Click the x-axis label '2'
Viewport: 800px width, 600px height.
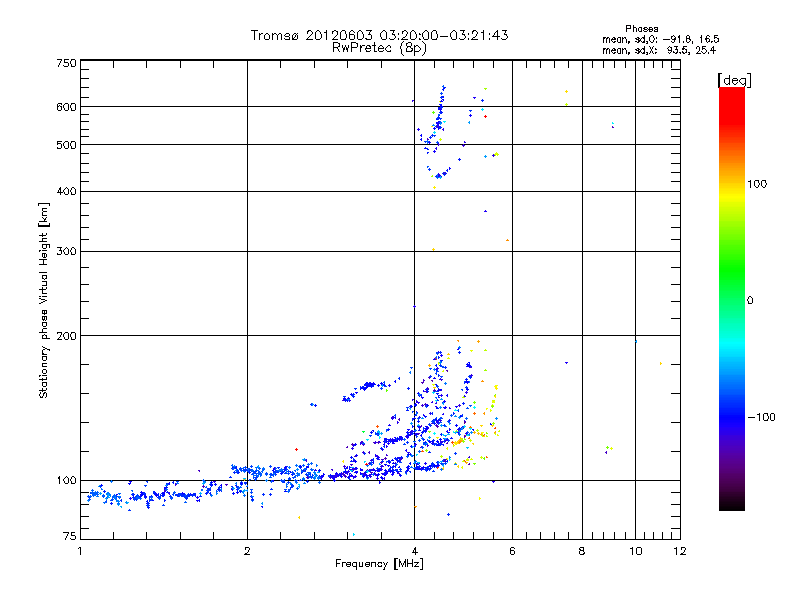coord(247,551)
